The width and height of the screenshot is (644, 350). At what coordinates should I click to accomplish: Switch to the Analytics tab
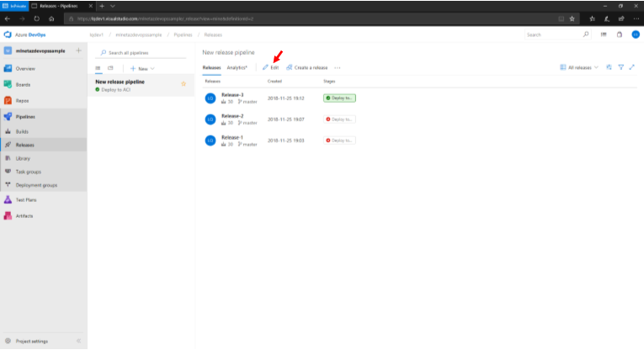[237, 67]
